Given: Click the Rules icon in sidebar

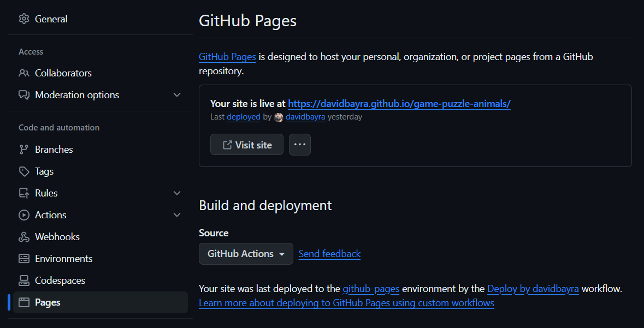Looking at the screenshot, I should coord(24,193).
